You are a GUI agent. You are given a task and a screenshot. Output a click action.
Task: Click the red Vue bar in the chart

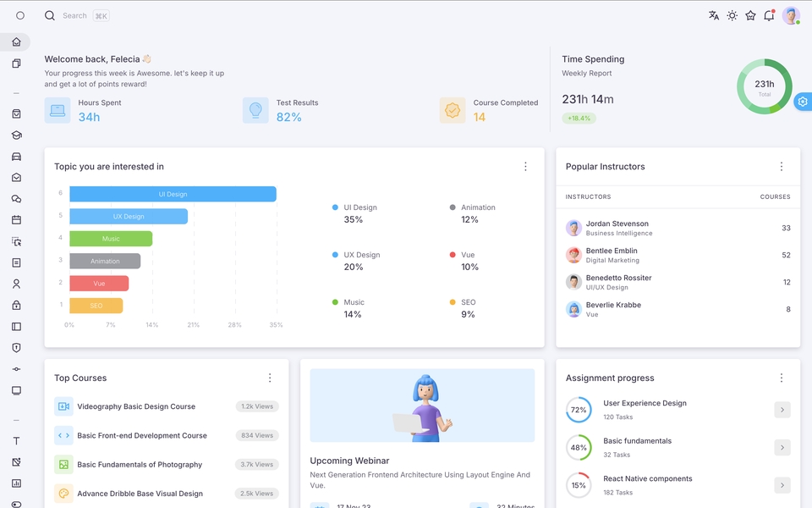[99, 284]
